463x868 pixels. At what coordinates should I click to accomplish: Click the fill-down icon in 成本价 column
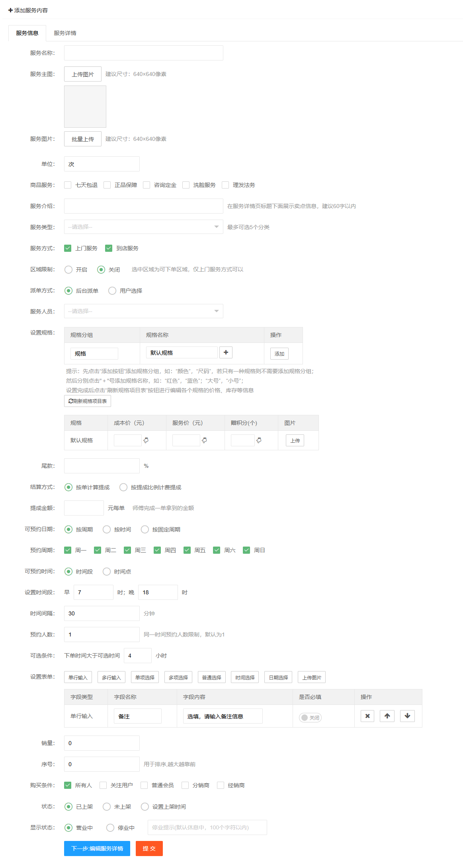pyautogui.click(x=146, y=440)
